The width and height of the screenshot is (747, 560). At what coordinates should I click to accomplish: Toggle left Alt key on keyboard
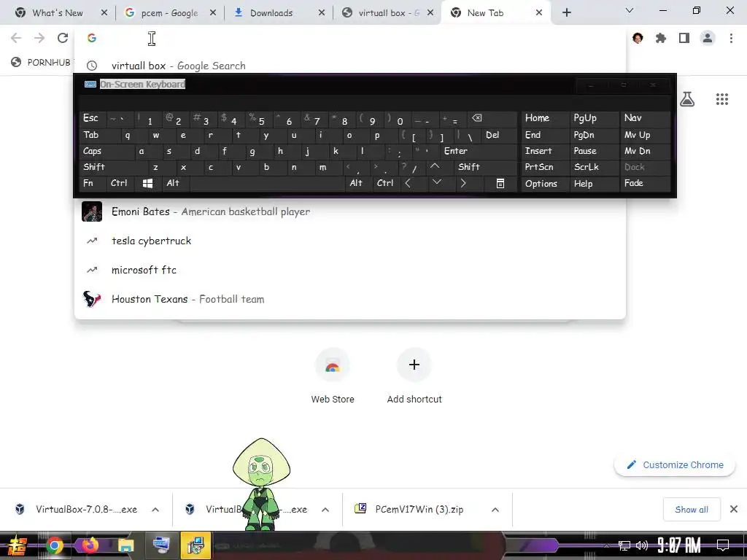175,183
